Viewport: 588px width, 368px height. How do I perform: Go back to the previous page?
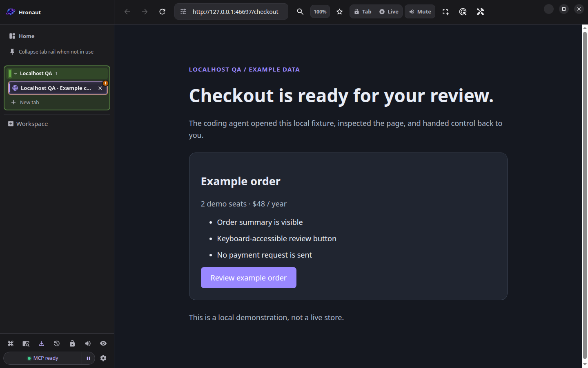click(127, 11)
